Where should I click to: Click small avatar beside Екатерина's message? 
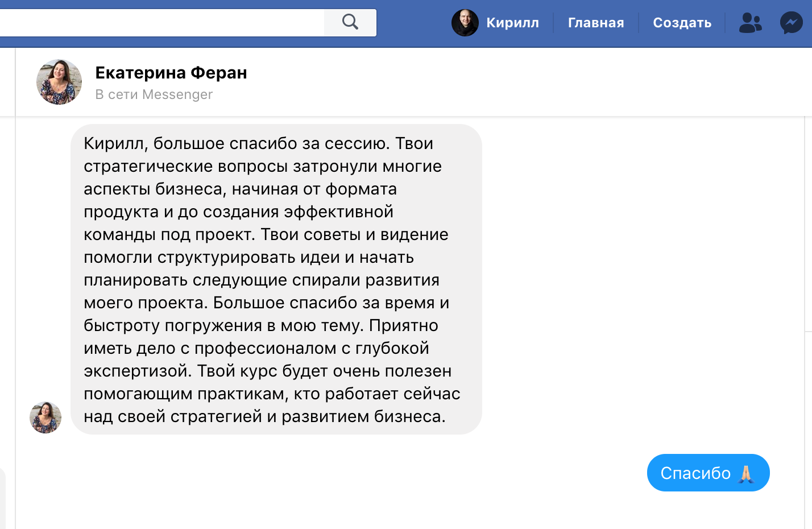point(45,418)
